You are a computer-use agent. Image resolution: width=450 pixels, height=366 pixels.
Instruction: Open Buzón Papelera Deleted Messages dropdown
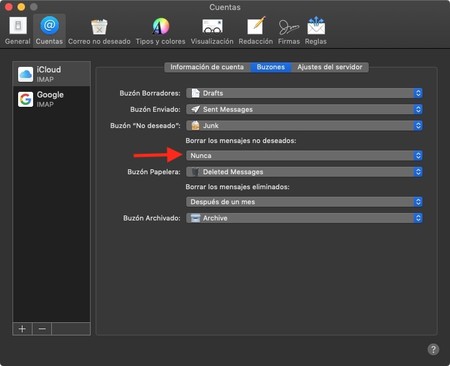click(x=304, y=172)
